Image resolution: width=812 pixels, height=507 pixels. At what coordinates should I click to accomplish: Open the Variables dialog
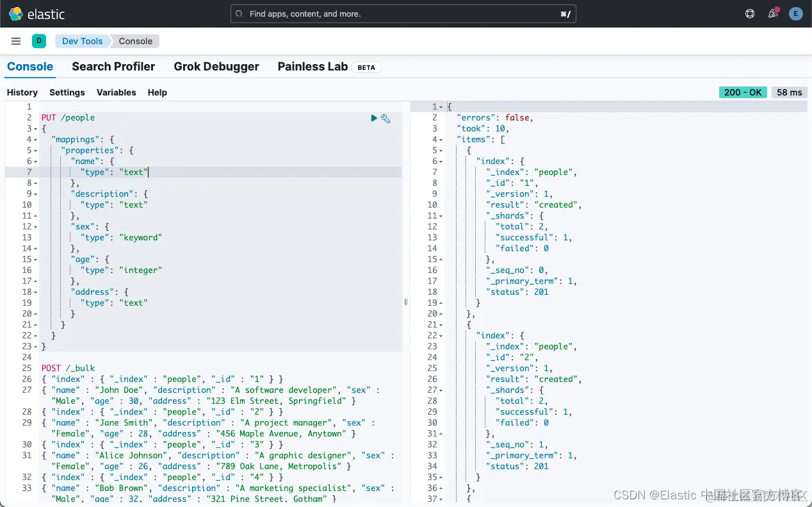(x=117, y=92)
